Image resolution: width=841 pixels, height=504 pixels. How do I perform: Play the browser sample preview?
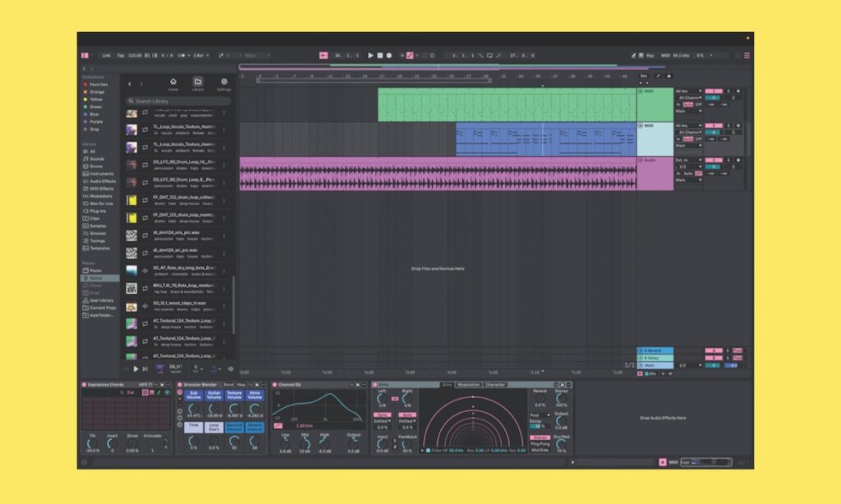click(136, 369)
